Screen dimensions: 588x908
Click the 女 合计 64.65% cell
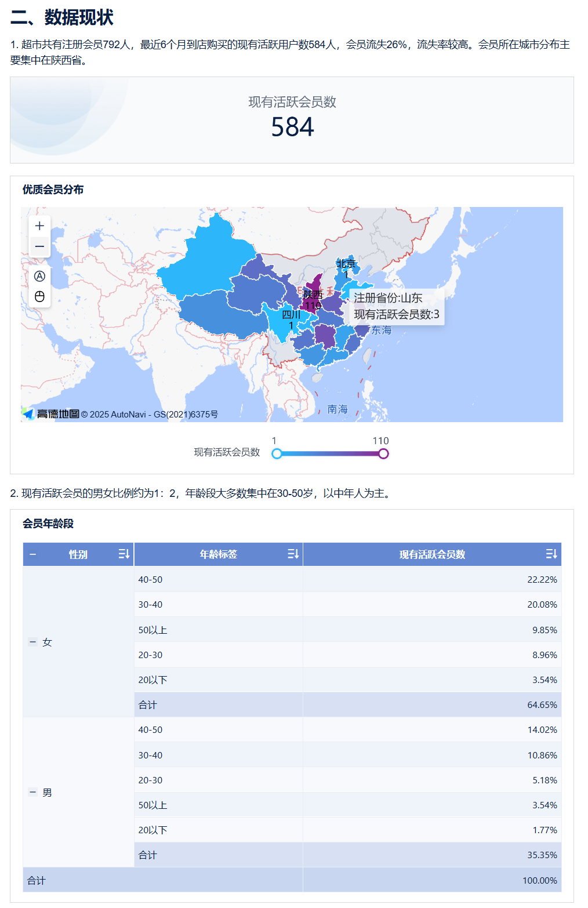[432, 704]
